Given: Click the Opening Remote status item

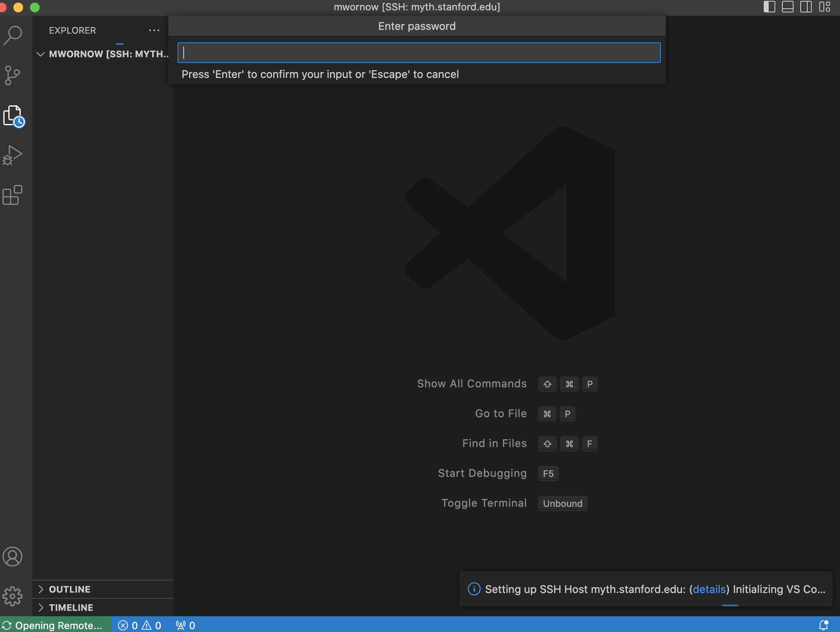Looking at the screenshot, I should pyautogui.click(x=52, y=625).
